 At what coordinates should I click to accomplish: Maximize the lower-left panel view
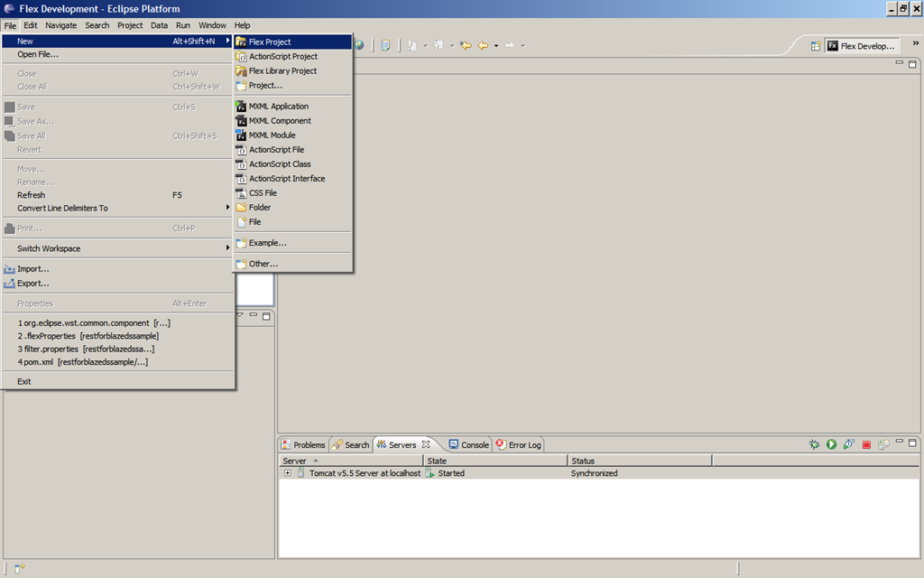(266, 316)
